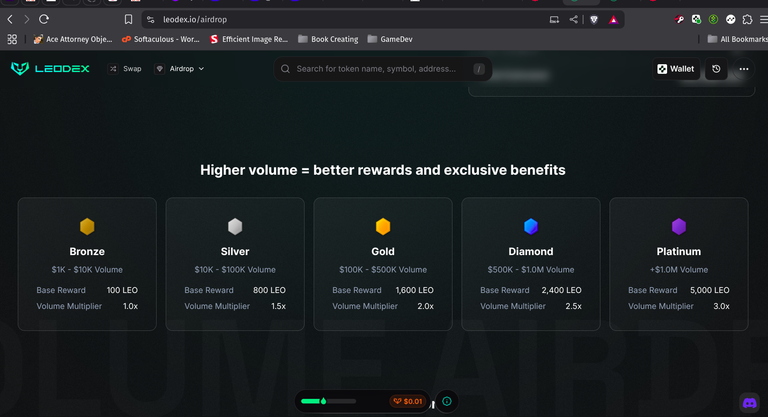Click the '$10K - $100K Volume' text
768x417 pixels.
point(235,270)
